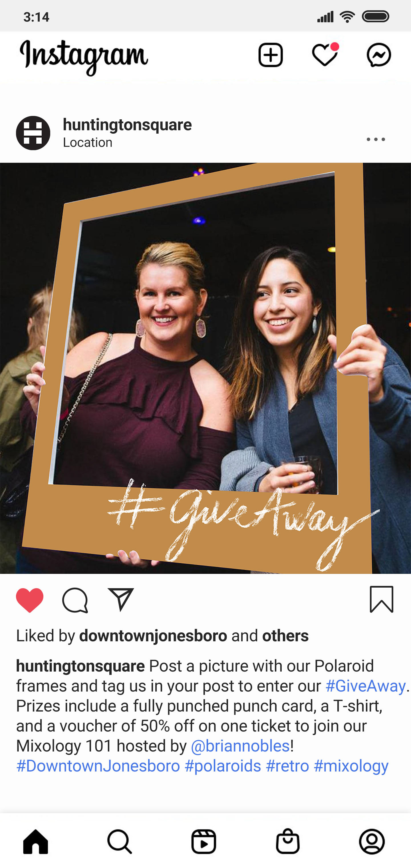Image resolution: width=411 pixels, height=868 pixels.
Task: Go to the Home tab
Action: pyautogui.click(x=36, y=841)
